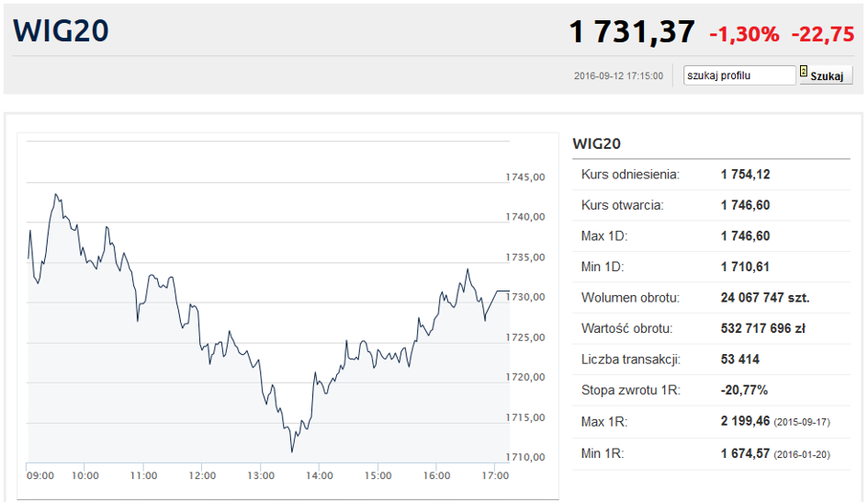Click the Min 1R date (2016-01-20)
Viewport: 868px width, 502px height.
click(802, 454)
